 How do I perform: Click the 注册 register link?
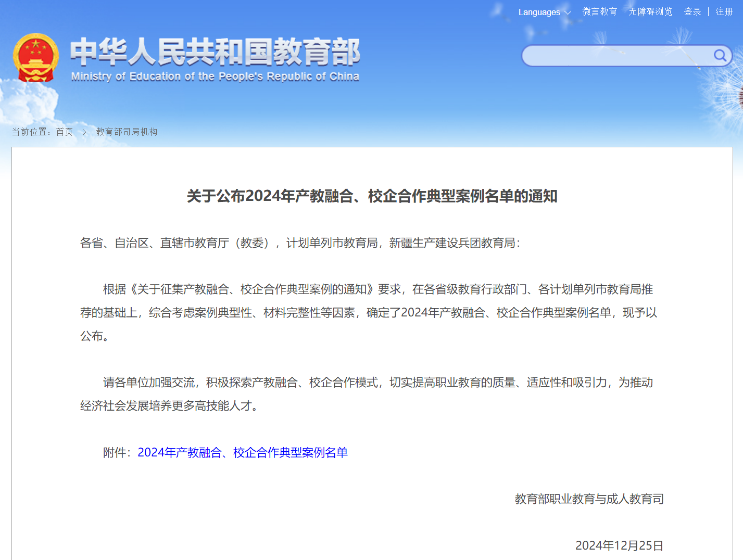(724, 12)
